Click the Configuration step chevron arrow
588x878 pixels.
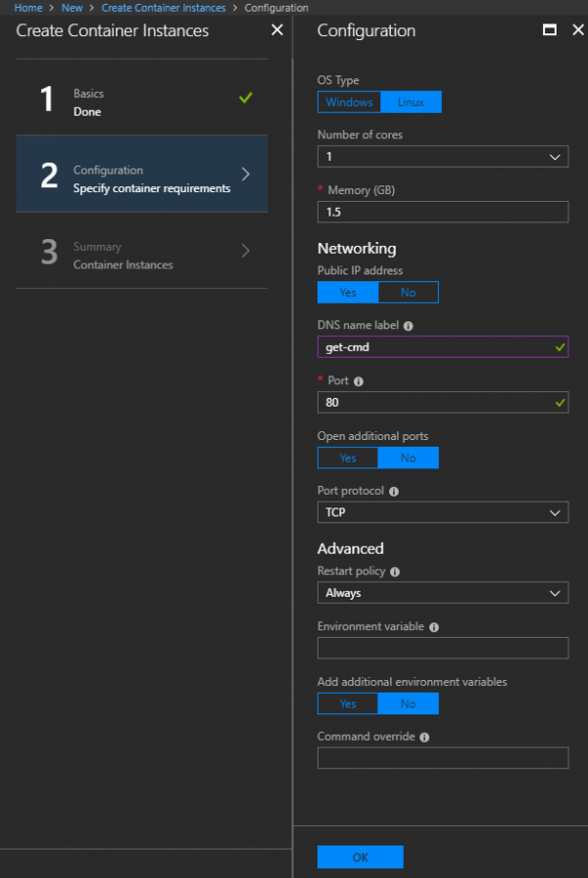coord(245,174)
